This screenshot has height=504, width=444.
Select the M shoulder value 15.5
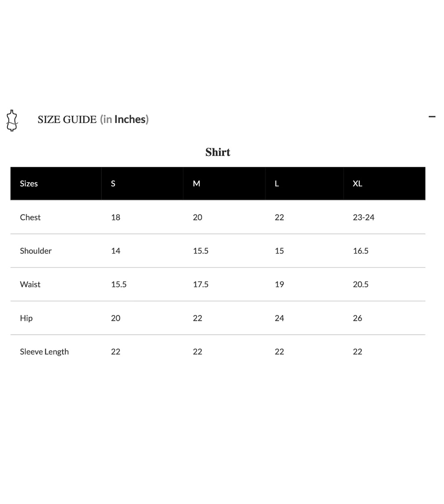tap(201, 251)
